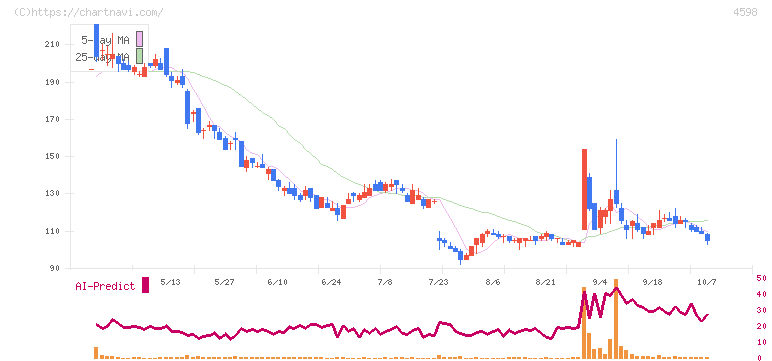Click the 10 value on the right axis
Viewport: 772px width, 361px height.
click(x=761, y=342)
